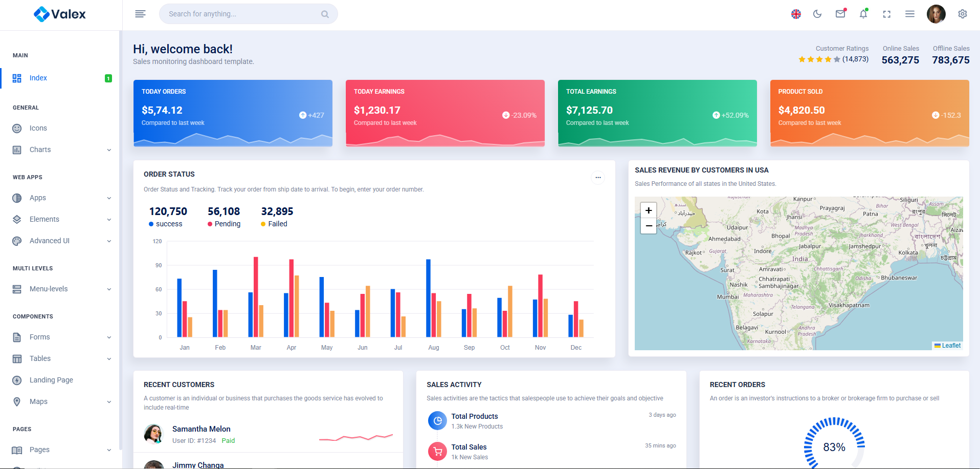The image size is (980, 469).
Task: Click the Charts sidebar icon
Action: pyautogui.click(x=17, y=150)
